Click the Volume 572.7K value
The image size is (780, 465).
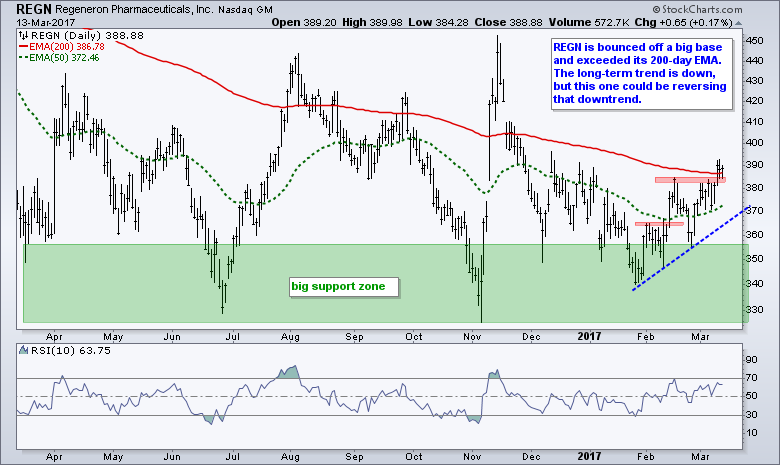coord(589,23)
